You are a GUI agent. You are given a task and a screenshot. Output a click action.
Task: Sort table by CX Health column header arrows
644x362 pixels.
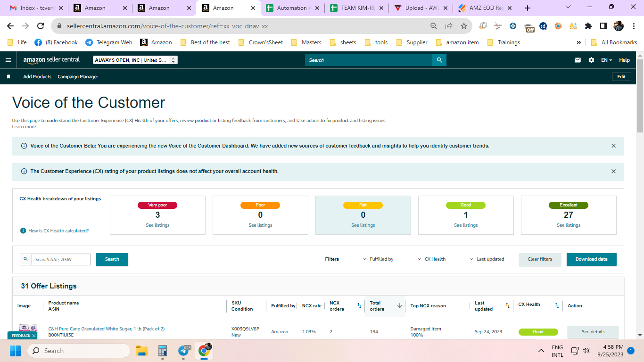pyautogui.click(x=557, y=306)
